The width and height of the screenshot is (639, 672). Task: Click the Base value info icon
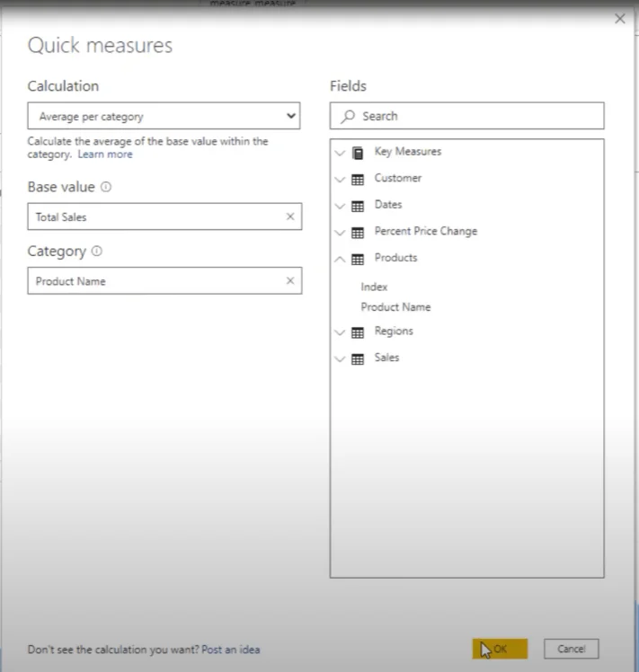coord(106,187)
